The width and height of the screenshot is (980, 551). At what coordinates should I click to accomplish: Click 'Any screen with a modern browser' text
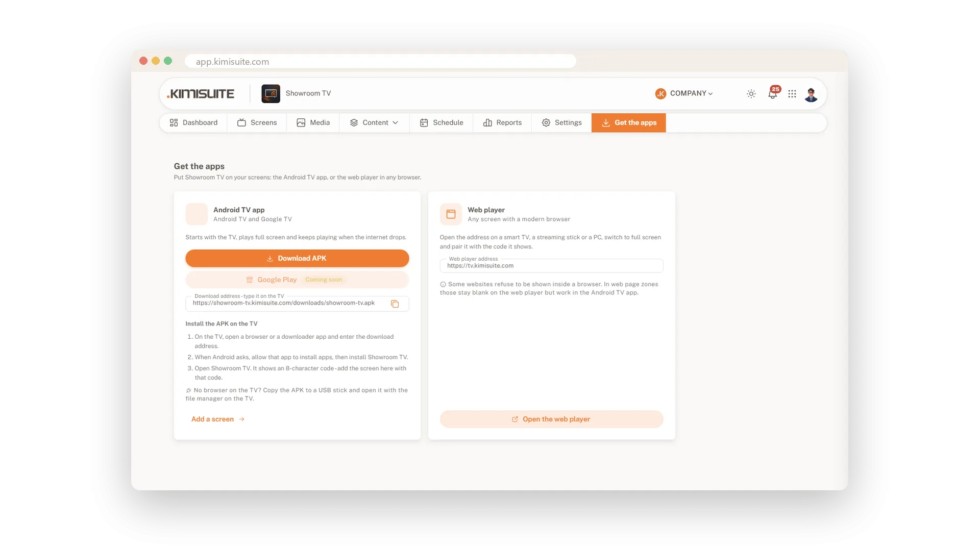click(x=519, y=219)
